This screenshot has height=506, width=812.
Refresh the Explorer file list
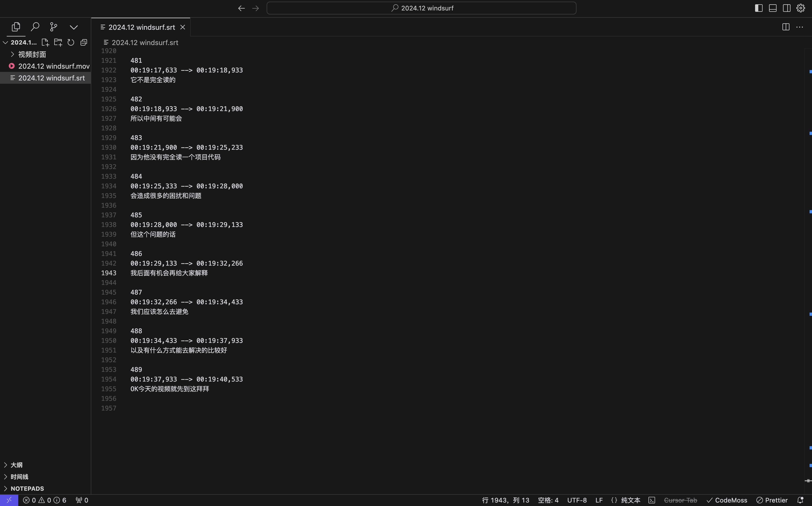tap(71, 42)
